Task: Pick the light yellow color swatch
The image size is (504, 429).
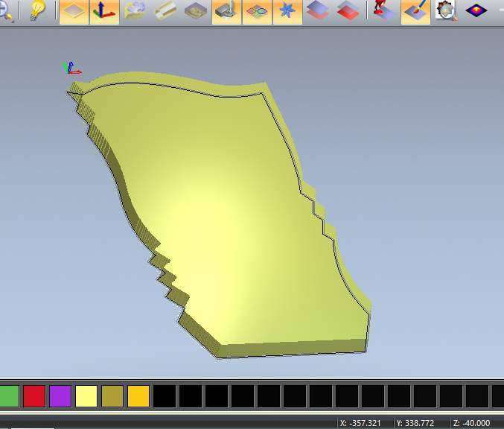Action: tap(86, 395)
